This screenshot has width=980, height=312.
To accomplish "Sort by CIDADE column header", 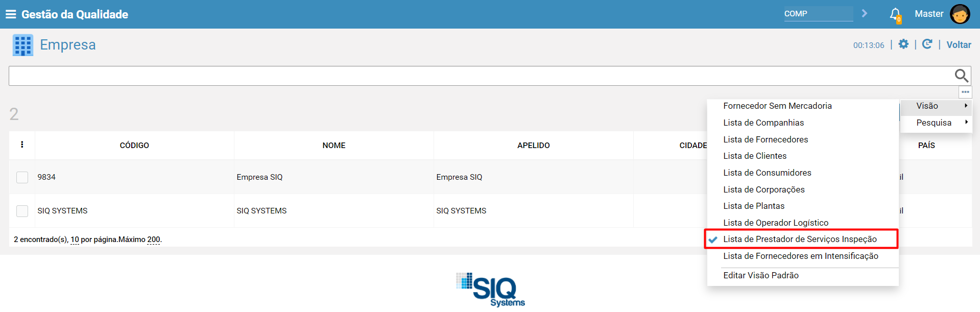I will point(693,146).
